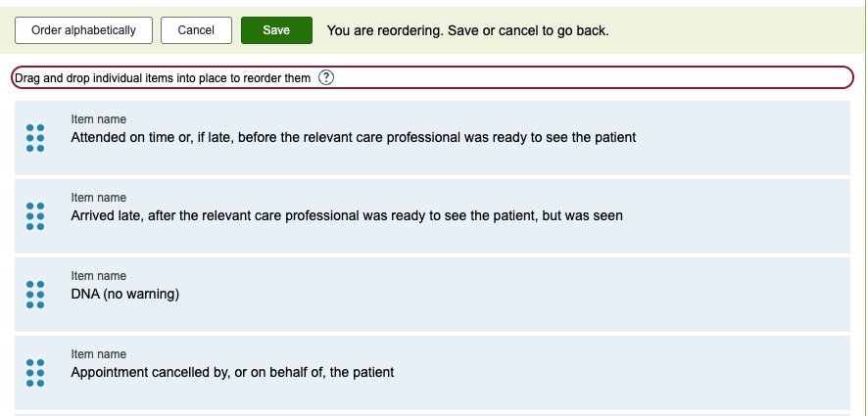Click the 'Drag and drop individual items' instruction text
This screenshot has width=868, height=416.
click(163, 78)
